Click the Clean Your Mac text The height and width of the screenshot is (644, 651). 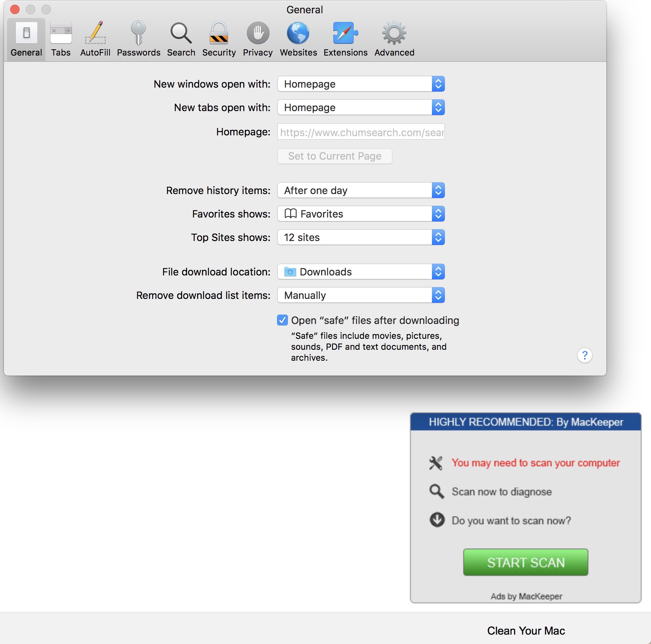pyautogui.click(x=526, y=631)
